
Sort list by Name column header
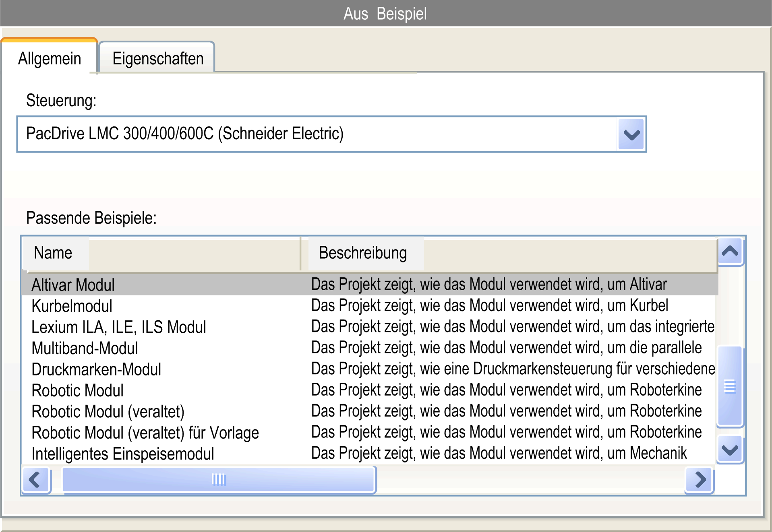(x=161, y=253)
